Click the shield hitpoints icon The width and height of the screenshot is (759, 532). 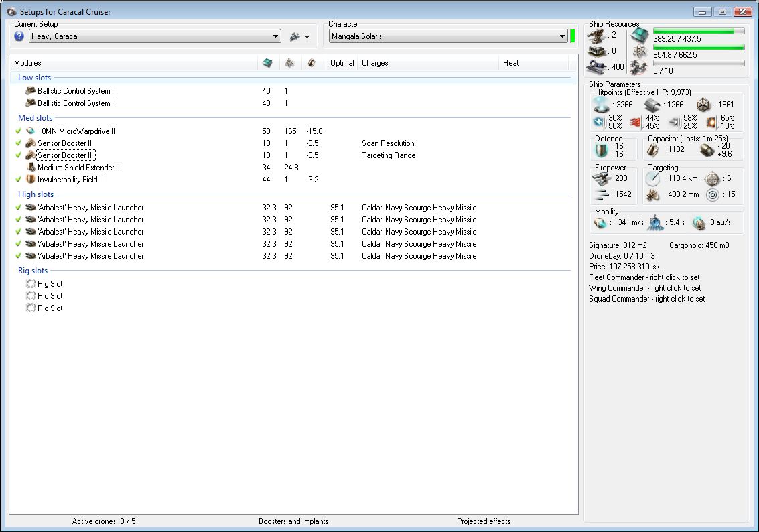[601, 105]
